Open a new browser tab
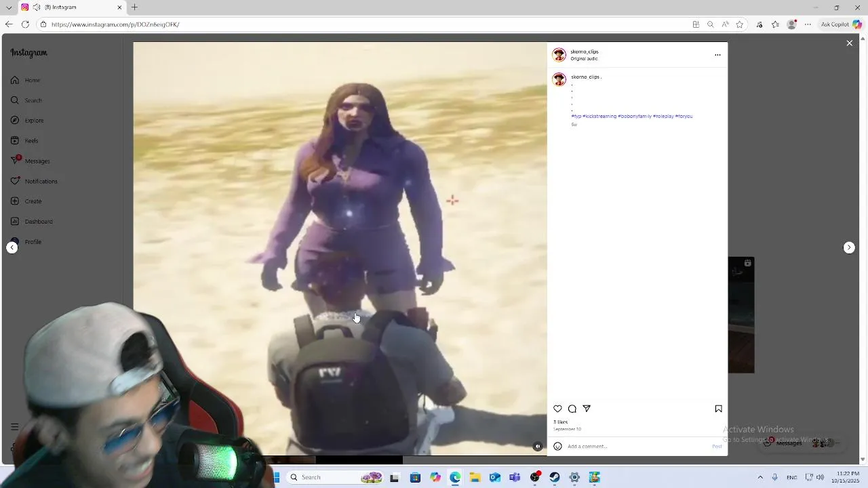 (x=134, y=7)
